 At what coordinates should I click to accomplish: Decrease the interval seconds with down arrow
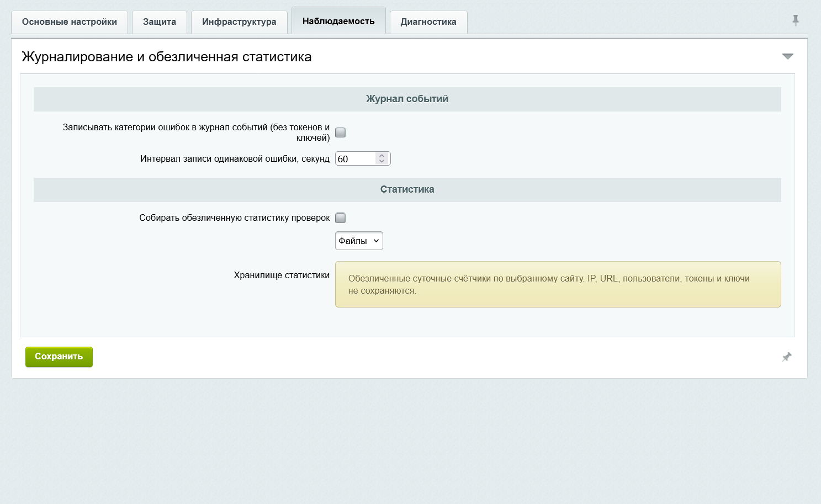coord(382,162)
